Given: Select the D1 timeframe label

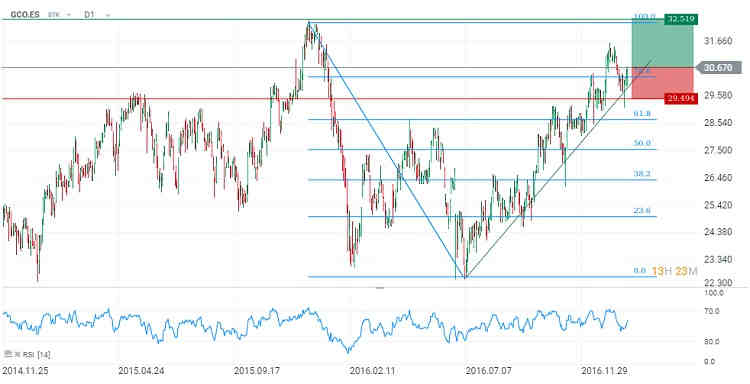Looking at the screenshot, I should point(89,14).
